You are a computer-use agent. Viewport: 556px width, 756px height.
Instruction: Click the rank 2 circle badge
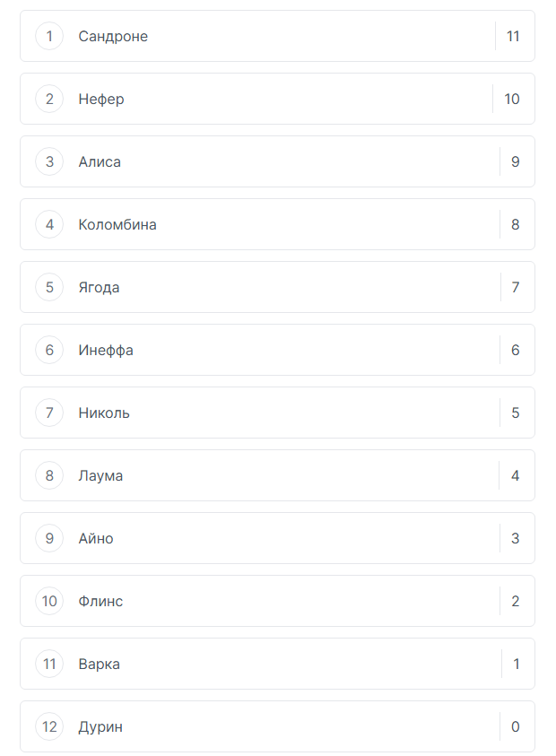point(49,100)
